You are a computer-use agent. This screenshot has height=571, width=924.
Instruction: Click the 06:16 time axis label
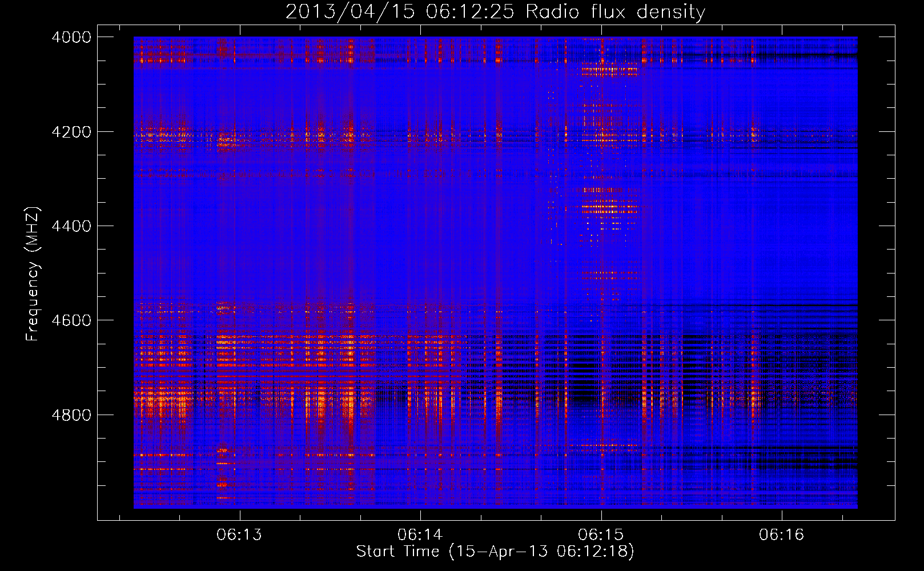781,534
